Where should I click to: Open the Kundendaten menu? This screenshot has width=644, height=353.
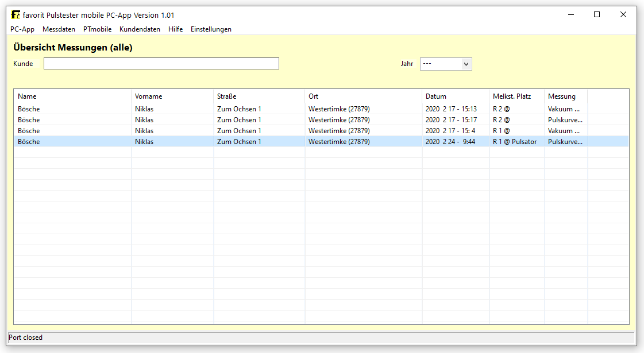point(140,29)
